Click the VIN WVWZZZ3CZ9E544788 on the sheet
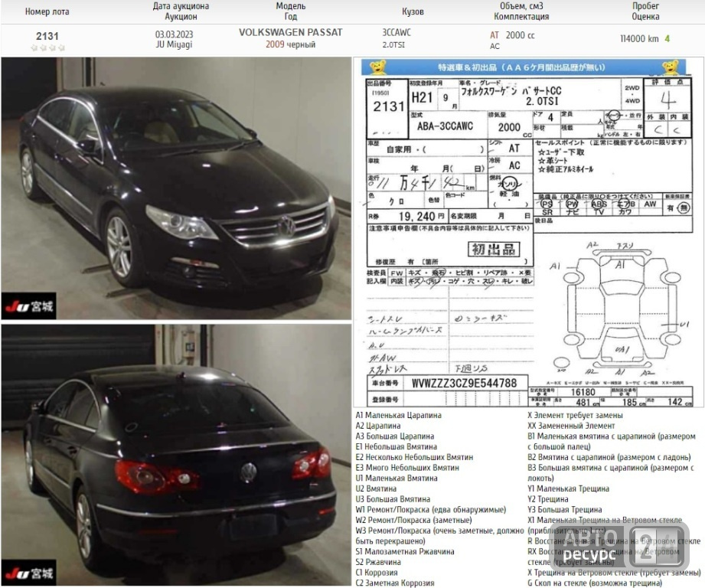Screen dimensions: 705x588 [x=464, y=383]
